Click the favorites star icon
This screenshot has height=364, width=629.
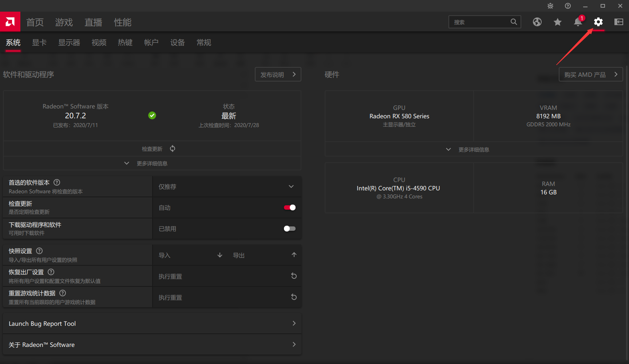(557, 22)
